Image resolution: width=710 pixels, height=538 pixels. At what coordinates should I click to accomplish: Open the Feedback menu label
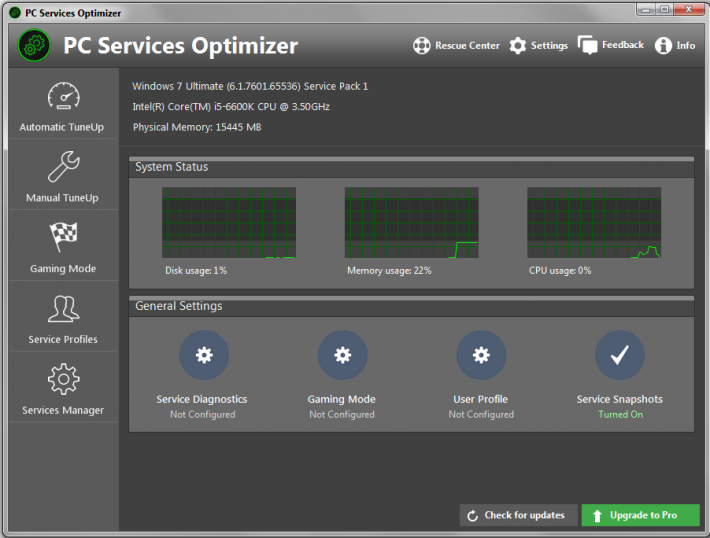(x=623, y=45)
